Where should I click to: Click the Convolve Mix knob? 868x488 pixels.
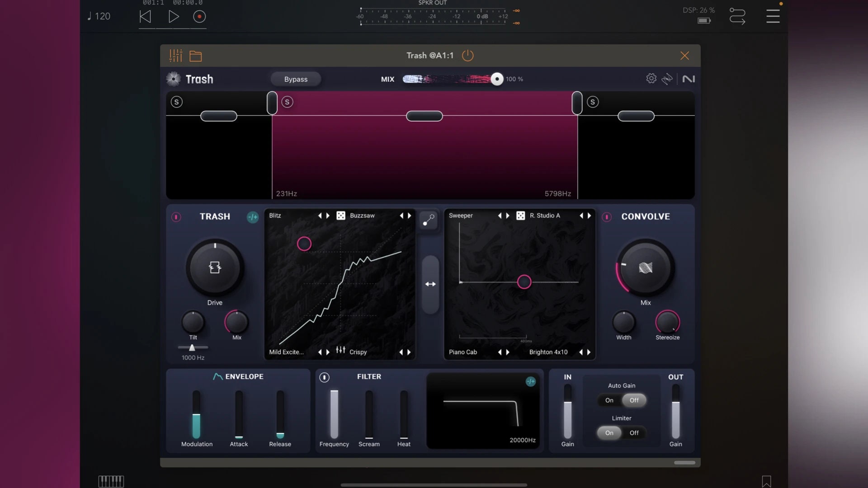click(x=646, y=268)
